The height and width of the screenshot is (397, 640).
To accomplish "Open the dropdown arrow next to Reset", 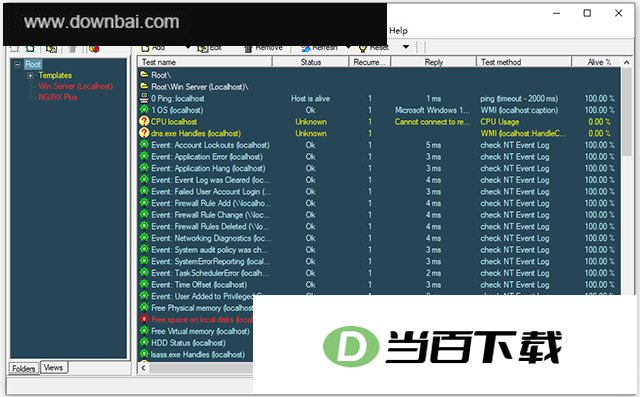I will click(406, 47).
